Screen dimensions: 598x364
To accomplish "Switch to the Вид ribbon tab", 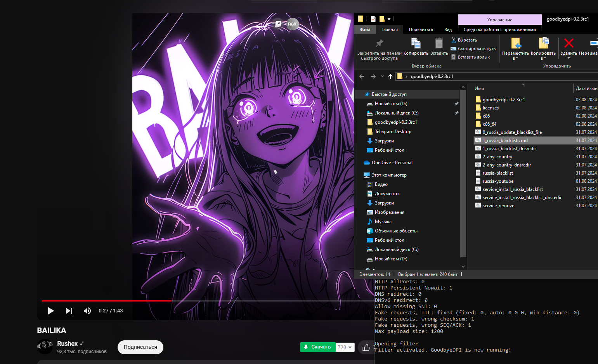I will (448, 29).
